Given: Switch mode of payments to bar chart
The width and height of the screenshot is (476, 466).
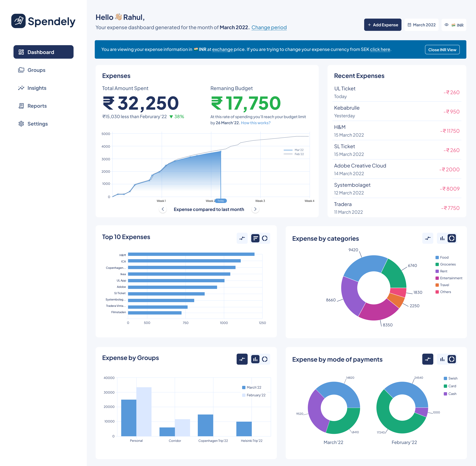Looking at the screenshot, I should click(x=442, y=359).
